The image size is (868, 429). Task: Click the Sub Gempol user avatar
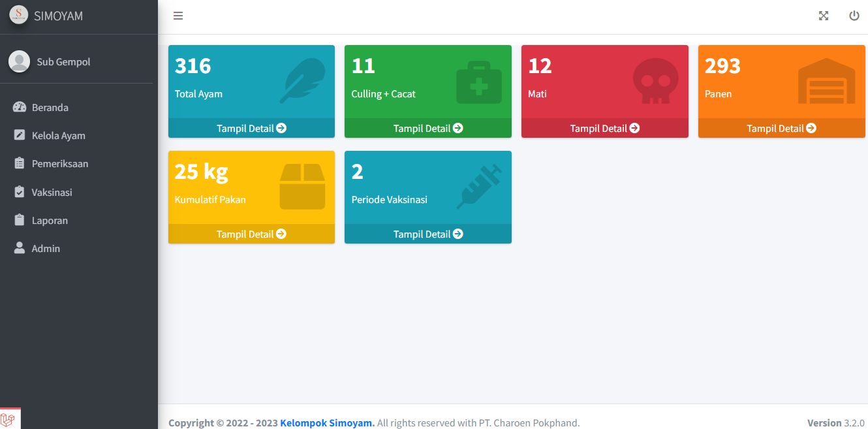click(19, 61)
